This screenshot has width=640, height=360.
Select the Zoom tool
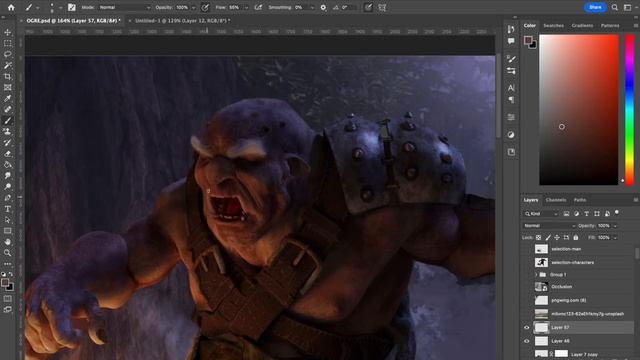(7, 253)
